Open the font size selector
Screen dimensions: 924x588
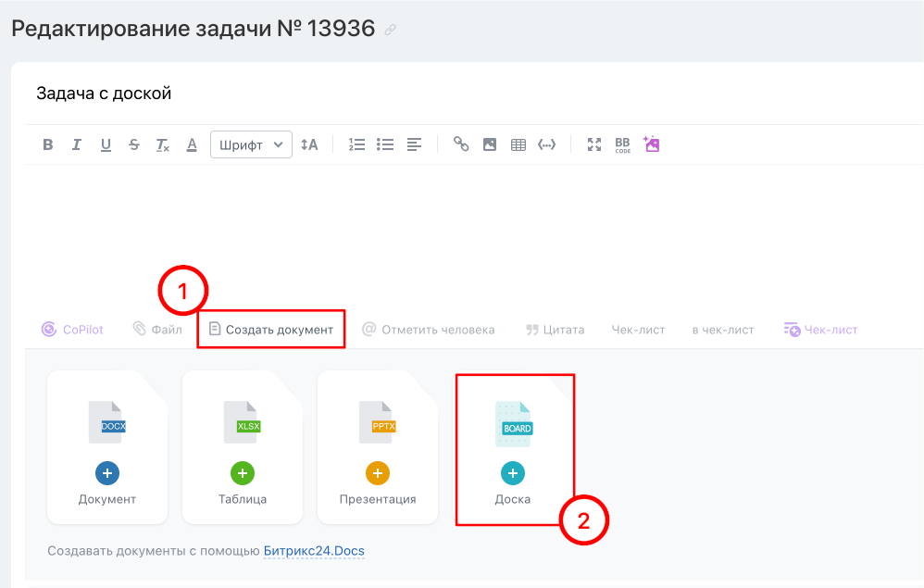pyautogui.click(x=309, y=144)
